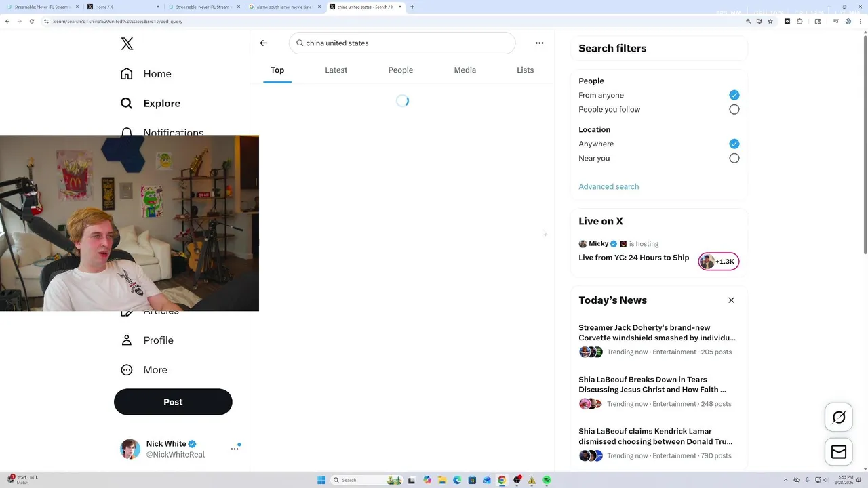Open the Home page from the sidebar
This screenshot has width=868, height=488.
pyautogui.click(x=146, y=74)
